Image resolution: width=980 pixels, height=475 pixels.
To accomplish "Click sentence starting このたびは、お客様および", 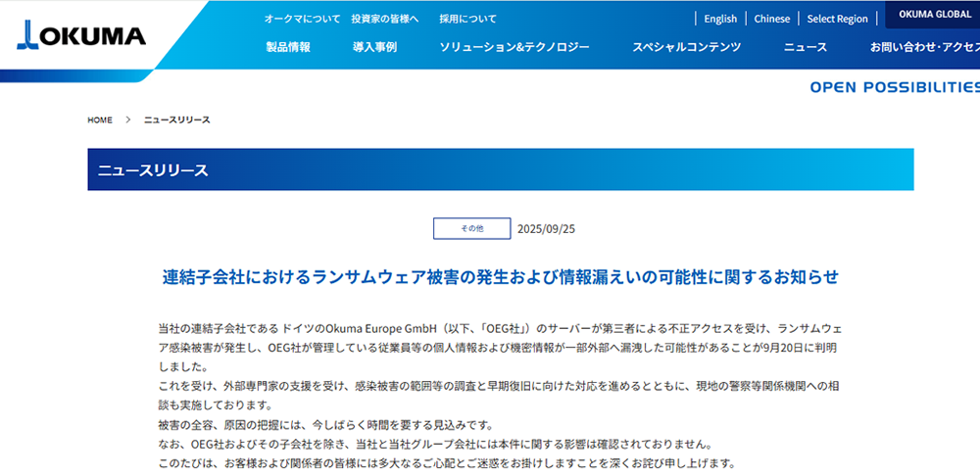I will click(448, 464).
